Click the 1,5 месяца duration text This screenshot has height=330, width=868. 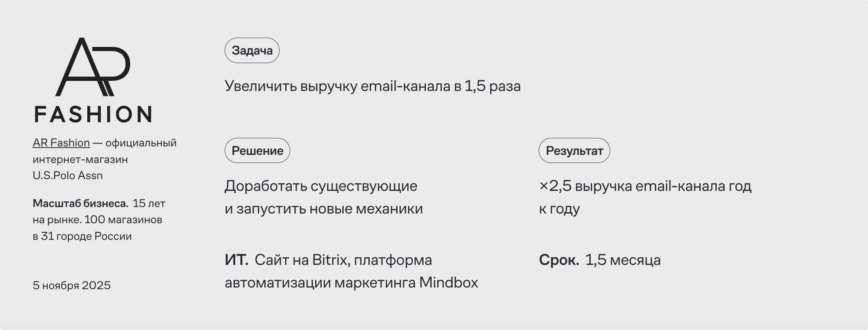click(x=623, y=260)
